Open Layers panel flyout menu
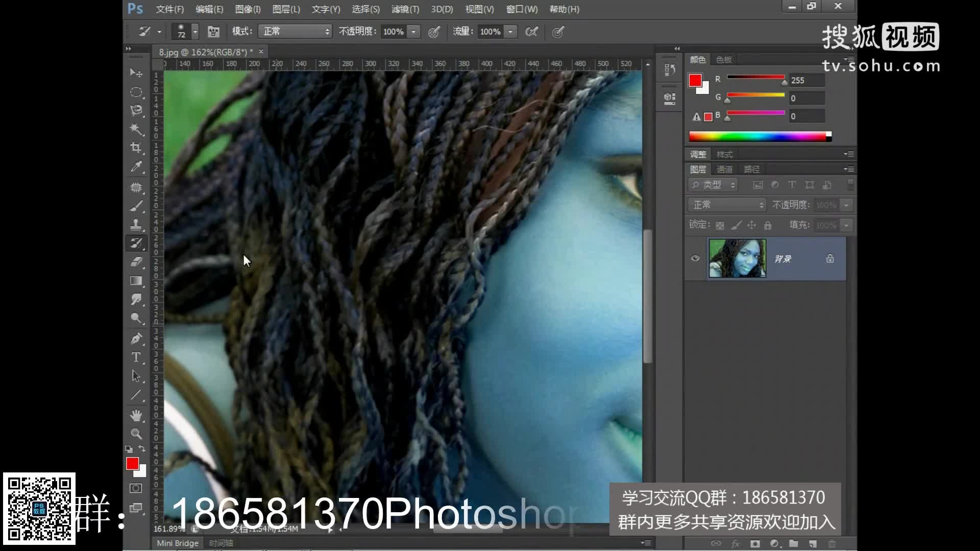 tap(849, 169)
